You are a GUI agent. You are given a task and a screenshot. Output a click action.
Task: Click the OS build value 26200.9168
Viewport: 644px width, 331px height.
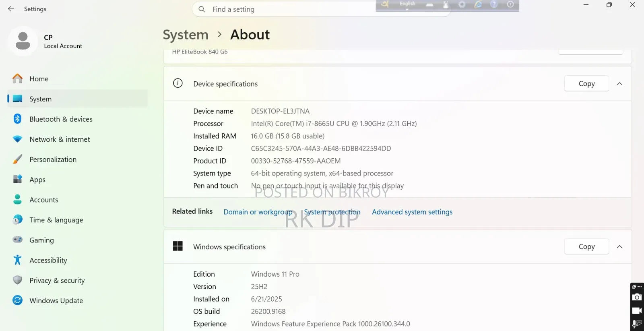point(268,312)
